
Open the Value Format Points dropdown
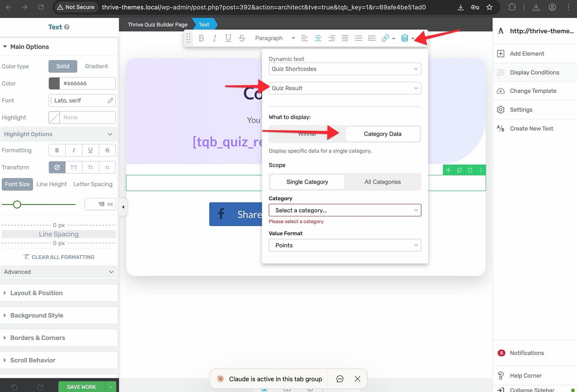click(344, 245)
